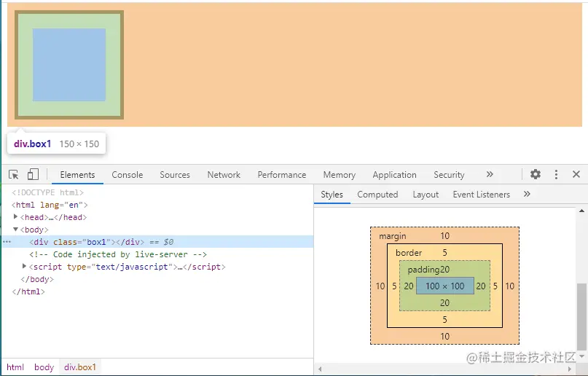The image size is (588, 376).
Task: Click the margin right value 10
Action: [509, 286]
